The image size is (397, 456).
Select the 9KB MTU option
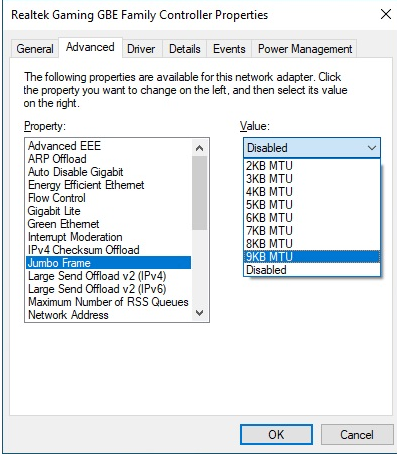pos(312,257)
